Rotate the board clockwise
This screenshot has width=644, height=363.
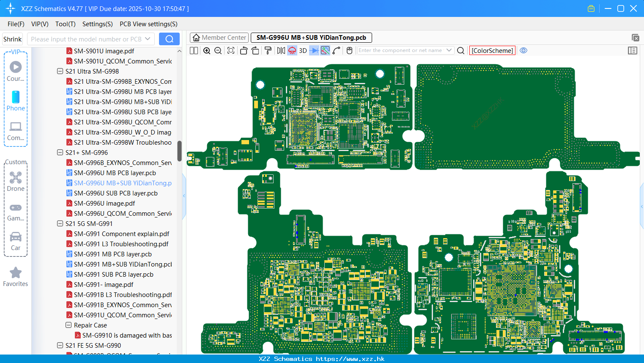pos(255,50)
